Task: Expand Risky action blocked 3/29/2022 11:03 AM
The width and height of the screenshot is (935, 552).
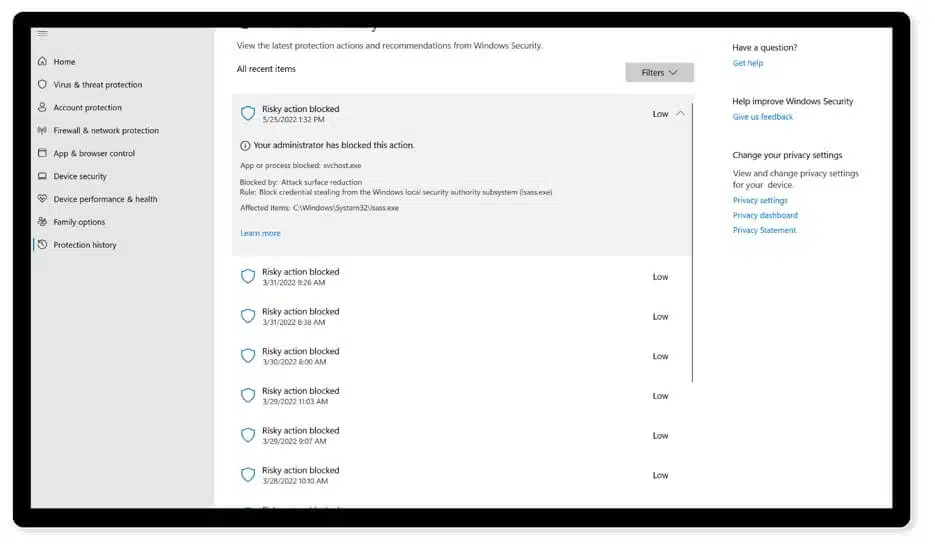Action: click(x=462, y=396)
